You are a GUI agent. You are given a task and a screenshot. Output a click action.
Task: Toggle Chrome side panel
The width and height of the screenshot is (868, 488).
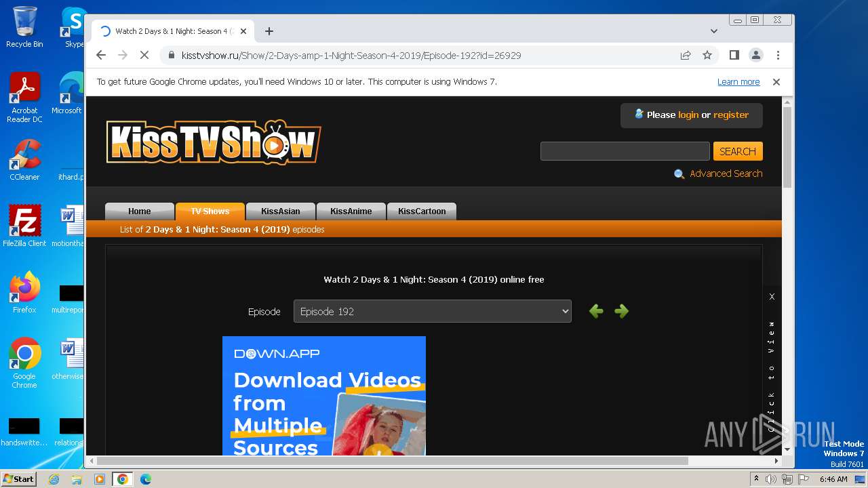click(734, 56)
